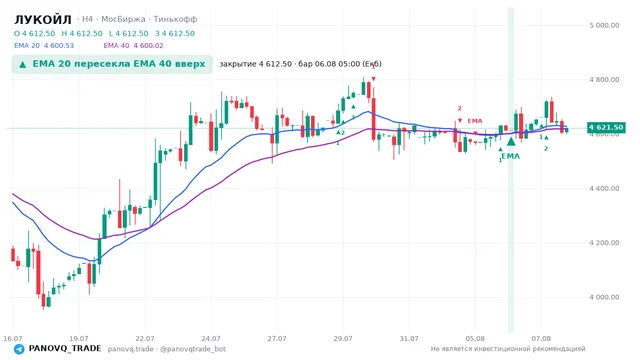Viewport: 640px width, 360px height.
Task: Click the 07.08 date axis label
Action: point(541,338)
